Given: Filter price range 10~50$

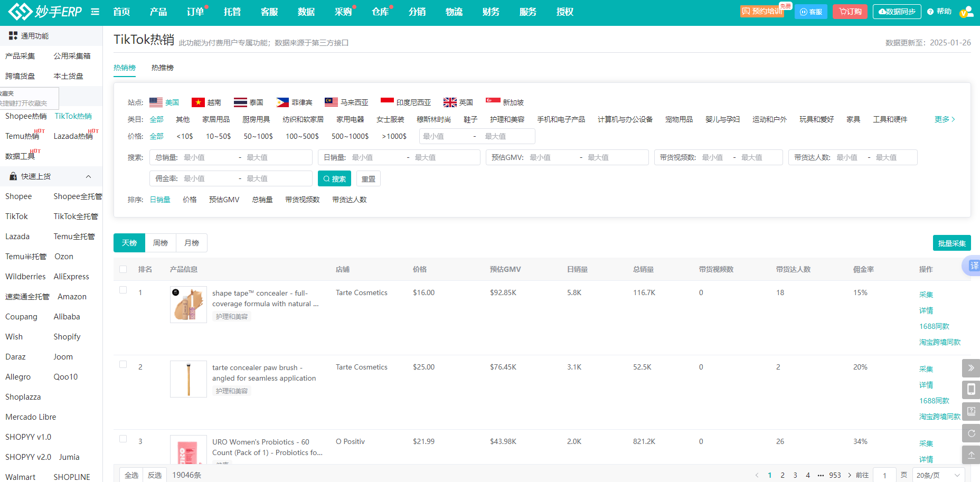Looking at the screenshot, I should (218, 136).
